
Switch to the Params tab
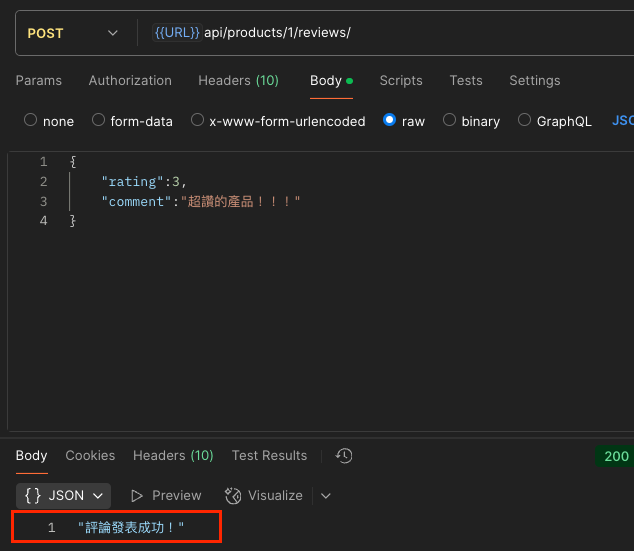coord(39,80)
